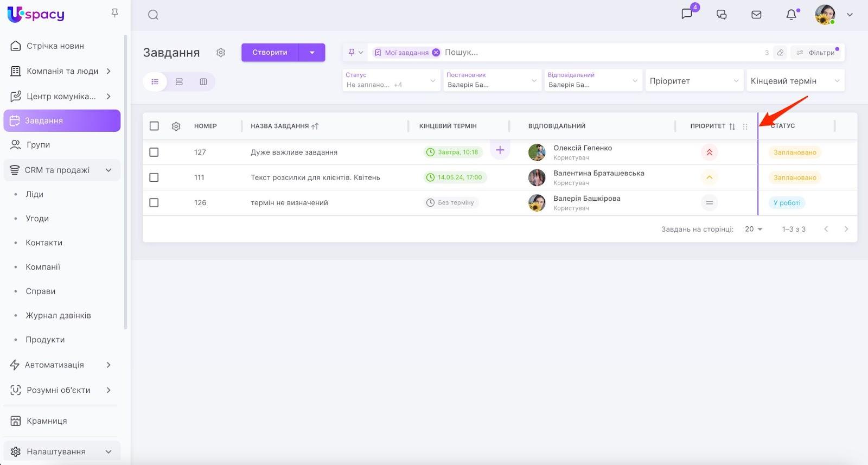Screen dimensions: 868x465
Task: Open the Відповідальний filter dropdown
Action: [x=593, y=80]
